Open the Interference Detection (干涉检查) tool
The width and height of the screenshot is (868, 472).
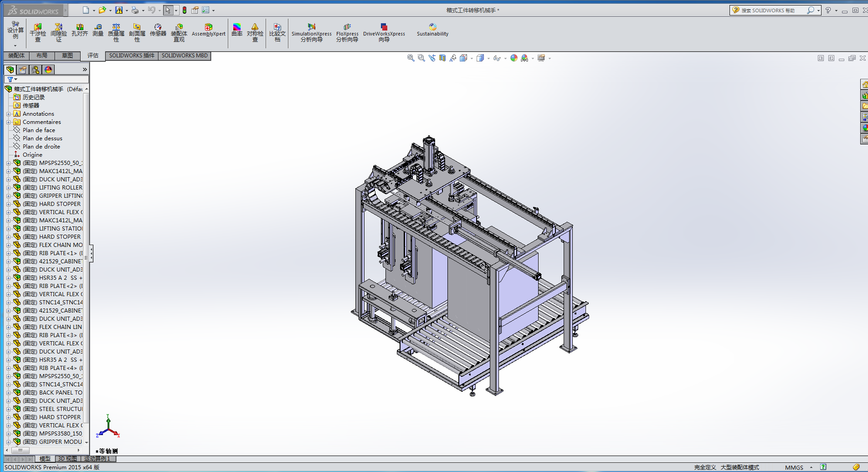(38, 32)
